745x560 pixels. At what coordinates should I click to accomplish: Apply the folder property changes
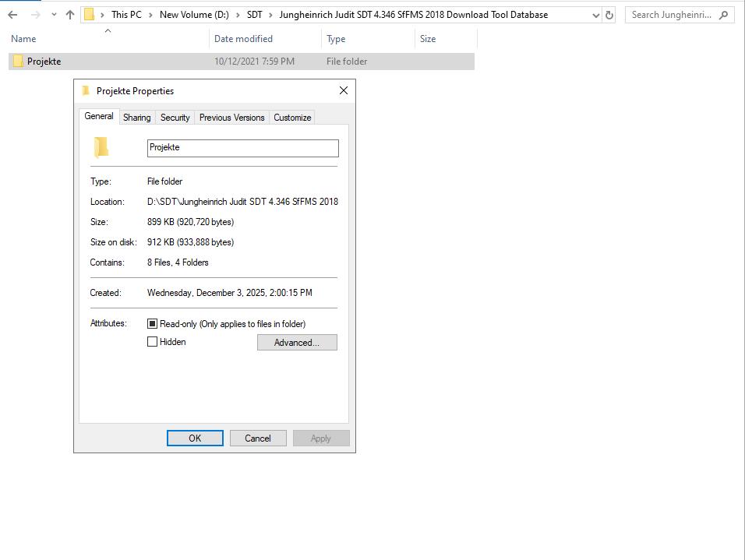[321, 438]
